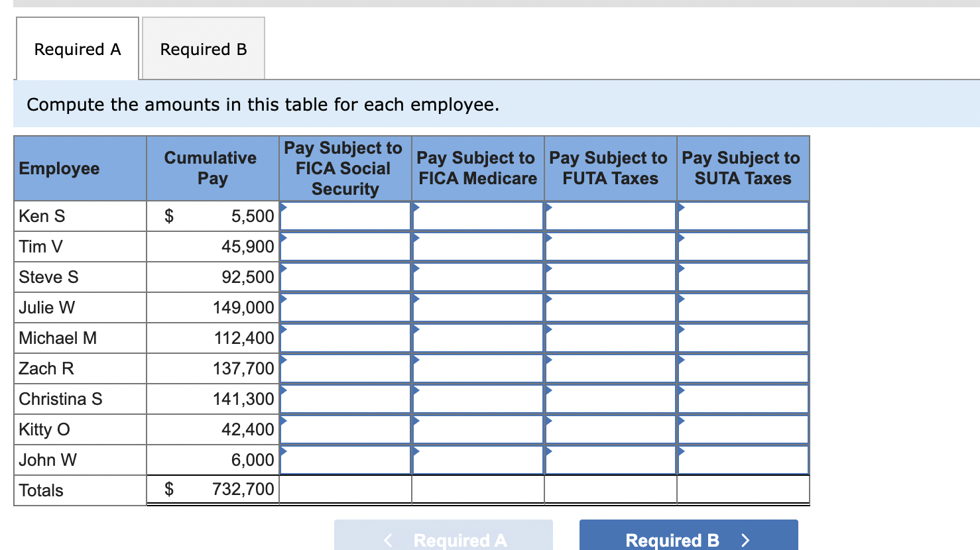Select the SUTA Taxes input cell for Michael M

point(743,338)
